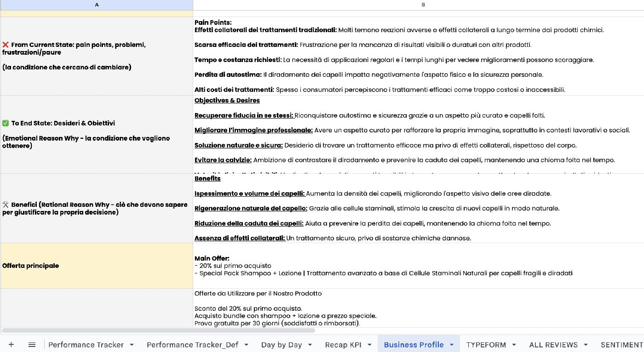This screenshot has height=352, width=644.
Task: Open the Performance Tracker tab
Action: [x=86, y=345]
